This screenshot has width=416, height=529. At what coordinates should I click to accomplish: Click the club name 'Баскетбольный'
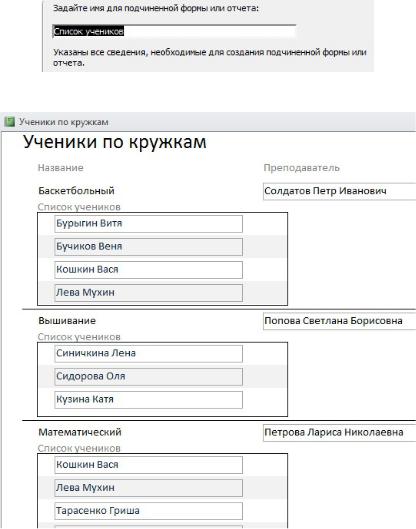76,191
